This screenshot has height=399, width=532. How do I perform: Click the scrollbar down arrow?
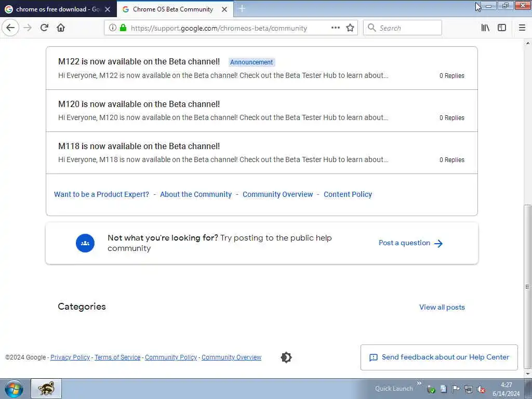click(x=528, y=373)
